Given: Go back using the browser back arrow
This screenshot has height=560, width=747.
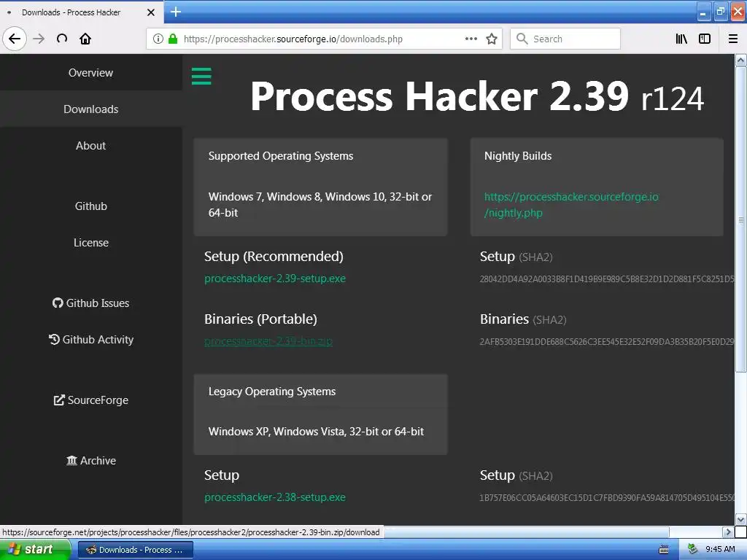Looking at the screenshot, I should (15, 39).
